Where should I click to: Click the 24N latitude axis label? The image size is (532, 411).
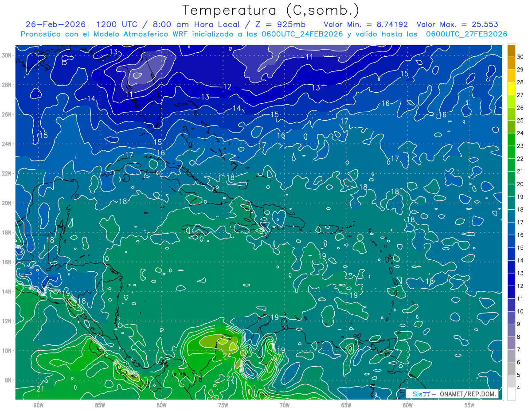(7, 144)
